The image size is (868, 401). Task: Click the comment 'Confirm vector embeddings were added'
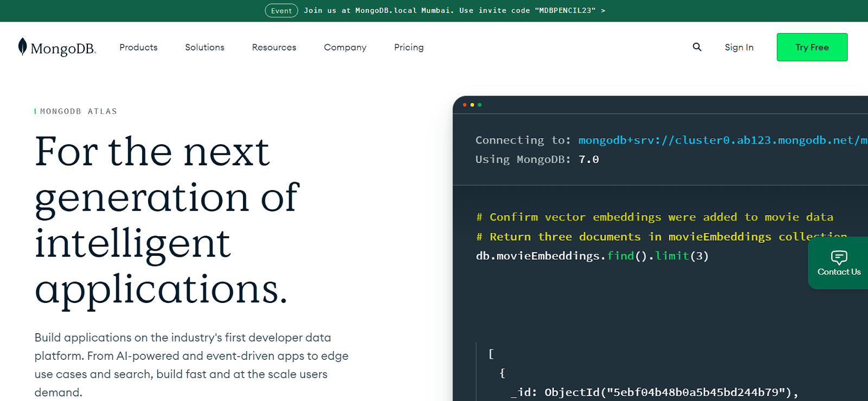[x=655, y=217]
